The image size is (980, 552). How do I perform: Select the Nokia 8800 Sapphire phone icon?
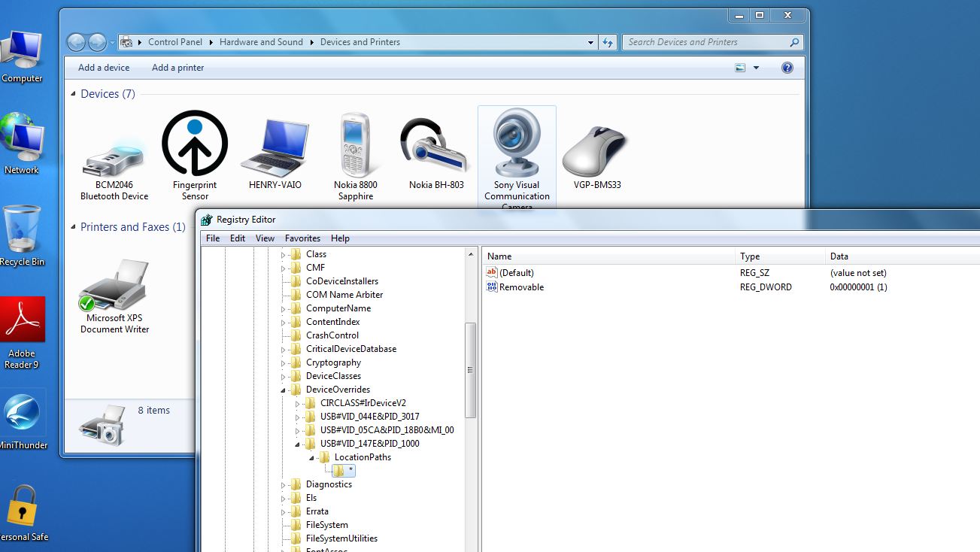356,144
